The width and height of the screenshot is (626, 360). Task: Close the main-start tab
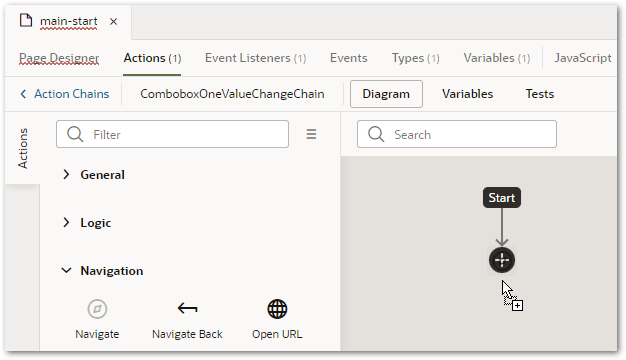[113, 21]
